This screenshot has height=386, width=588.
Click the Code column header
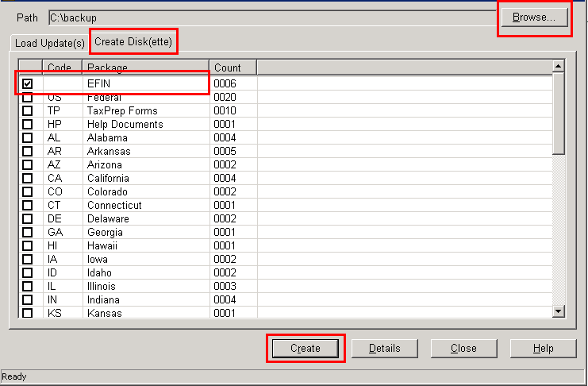(x=62, y=68)
